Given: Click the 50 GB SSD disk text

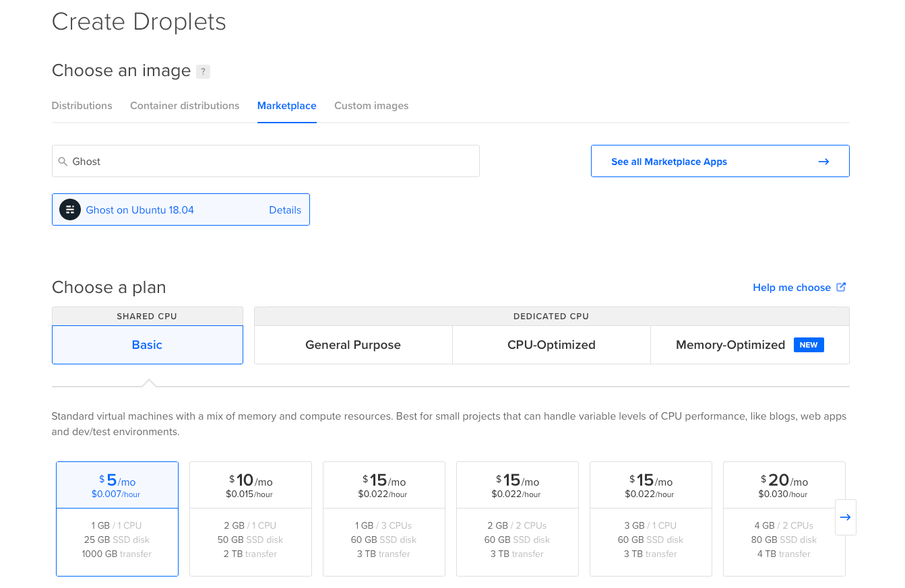Looking at the screenshot, I should [251, 540].
